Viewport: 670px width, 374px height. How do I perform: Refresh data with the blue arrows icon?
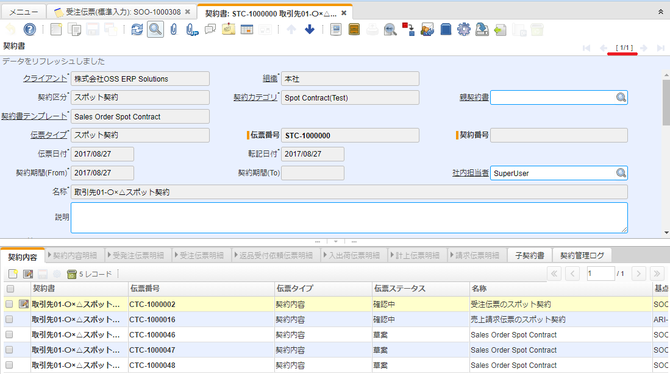[137, 29]
